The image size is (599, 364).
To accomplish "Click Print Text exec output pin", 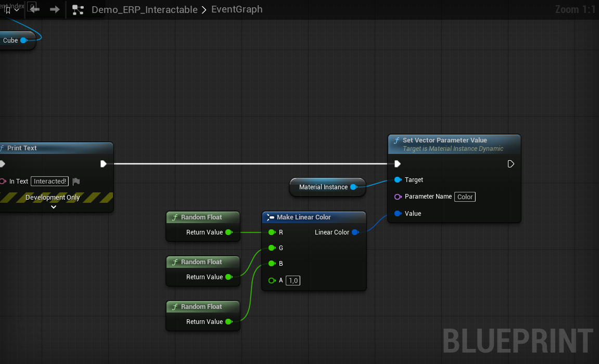I will (x=103, y=164).
